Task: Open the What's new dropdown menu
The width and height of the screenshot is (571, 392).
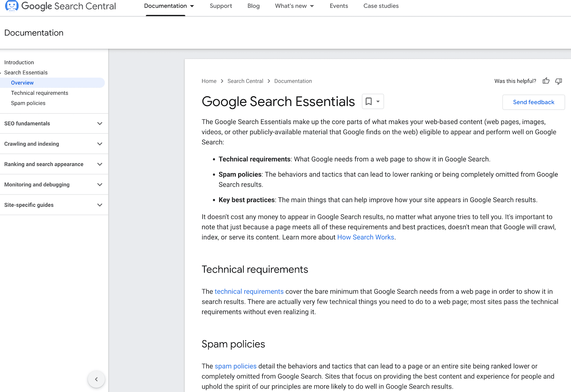Action: point(295,6)
